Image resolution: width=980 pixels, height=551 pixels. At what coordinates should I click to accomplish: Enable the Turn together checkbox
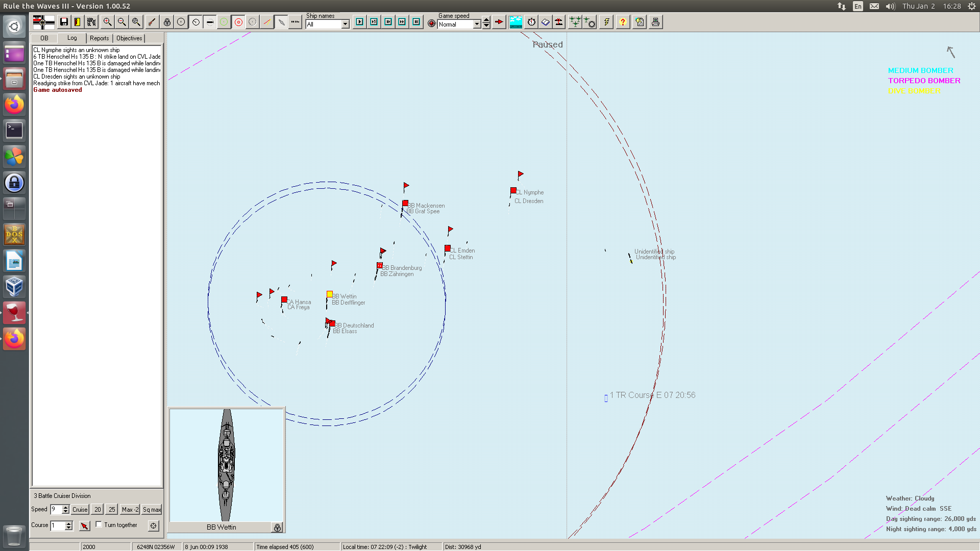click(x=99, y=524)
